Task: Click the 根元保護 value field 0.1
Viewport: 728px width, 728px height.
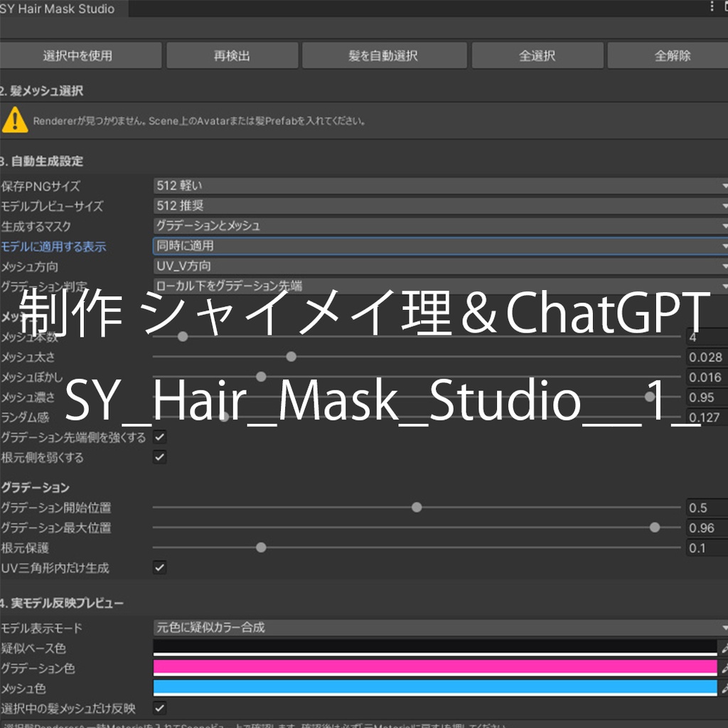Action: point(707,548)
